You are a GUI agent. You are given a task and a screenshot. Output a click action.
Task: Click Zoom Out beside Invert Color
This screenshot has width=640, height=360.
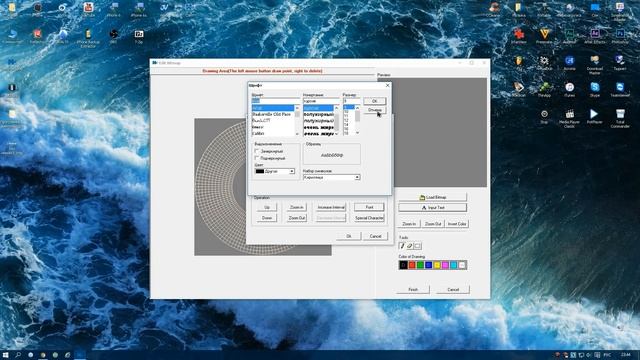point(433,224)
